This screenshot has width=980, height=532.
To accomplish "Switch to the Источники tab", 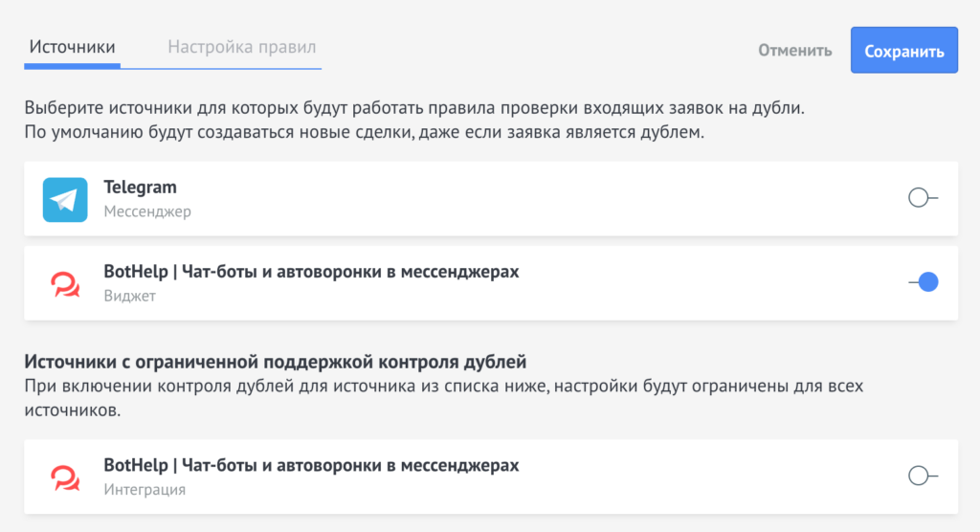I will click(73, 47).
